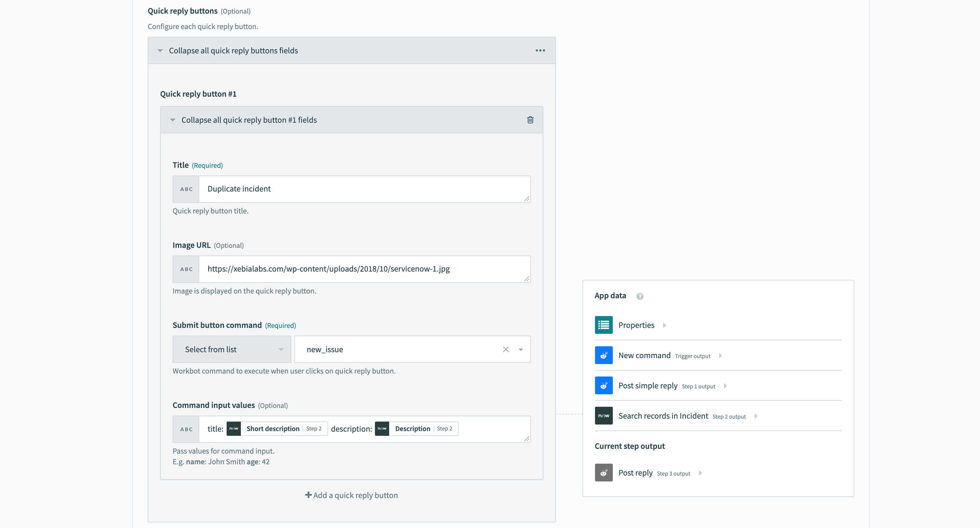Collapse all quick reply button #1 fields
980x528 pixels.
[x=249, y=120]
